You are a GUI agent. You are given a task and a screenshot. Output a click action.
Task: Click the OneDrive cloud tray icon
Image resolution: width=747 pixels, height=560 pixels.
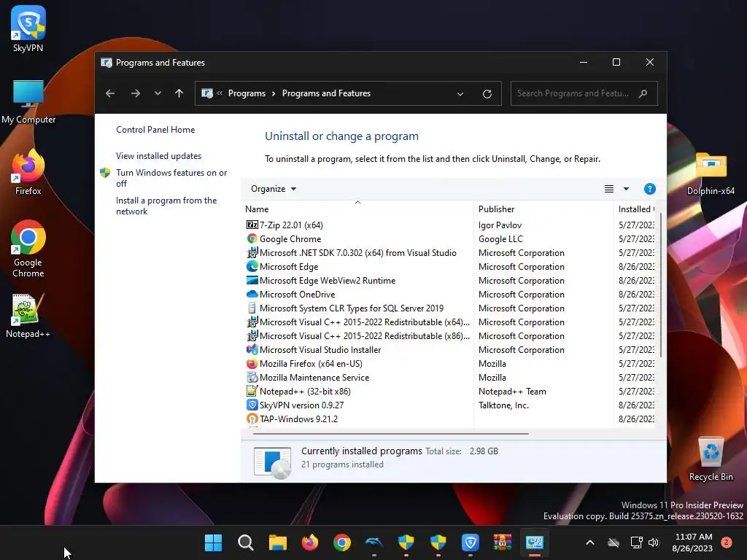[614, 542]
